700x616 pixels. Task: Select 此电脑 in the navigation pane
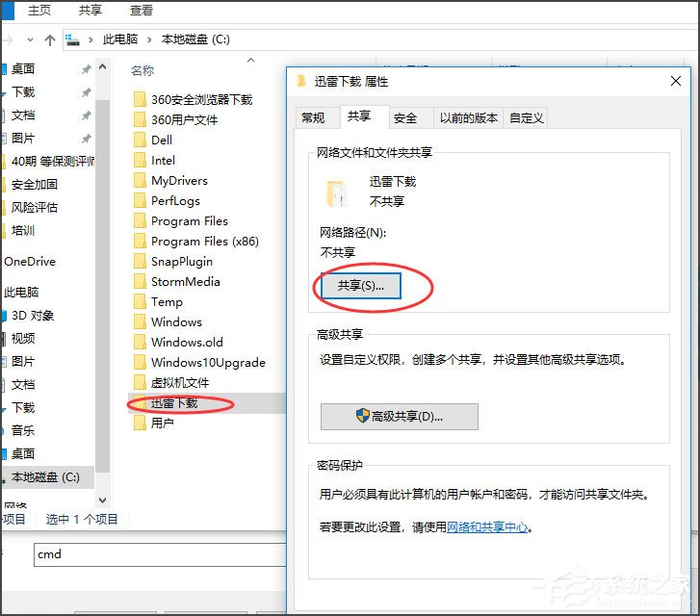[x=21, y=293]
